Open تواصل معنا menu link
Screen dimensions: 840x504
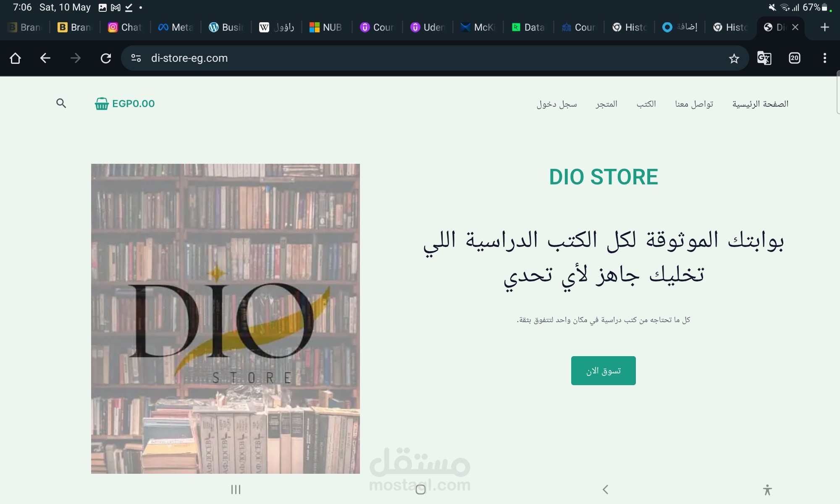(694, 104)
